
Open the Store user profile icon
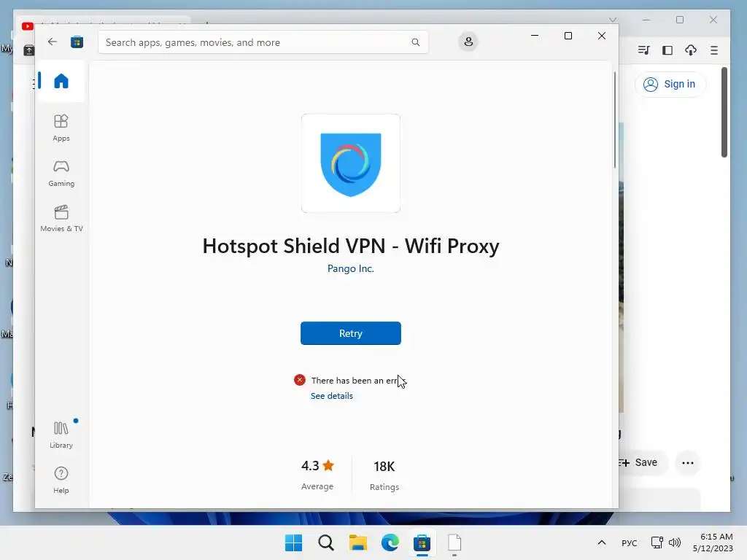tap(468, 42)
